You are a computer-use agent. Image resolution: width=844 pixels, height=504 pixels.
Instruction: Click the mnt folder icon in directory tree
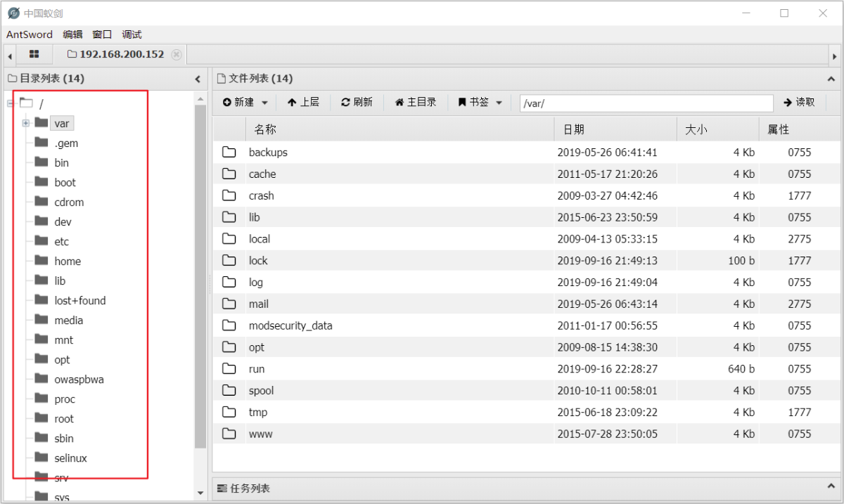[x=41, y=340]
